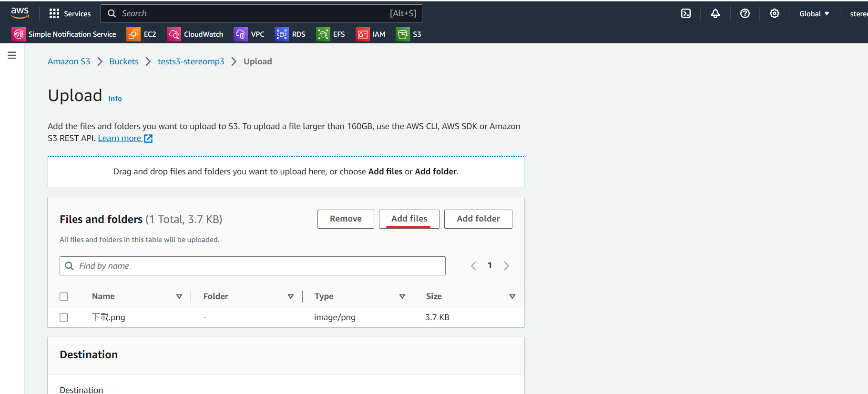Click the RDS service icon
Viewport: 868px width, 394px height.
point(282,34)
